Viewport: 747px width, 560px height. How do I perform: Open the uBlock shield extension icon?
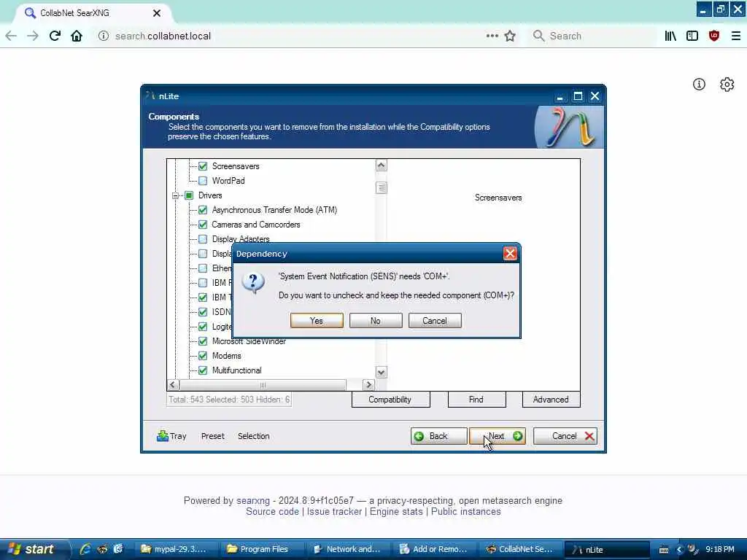point(714,36)
